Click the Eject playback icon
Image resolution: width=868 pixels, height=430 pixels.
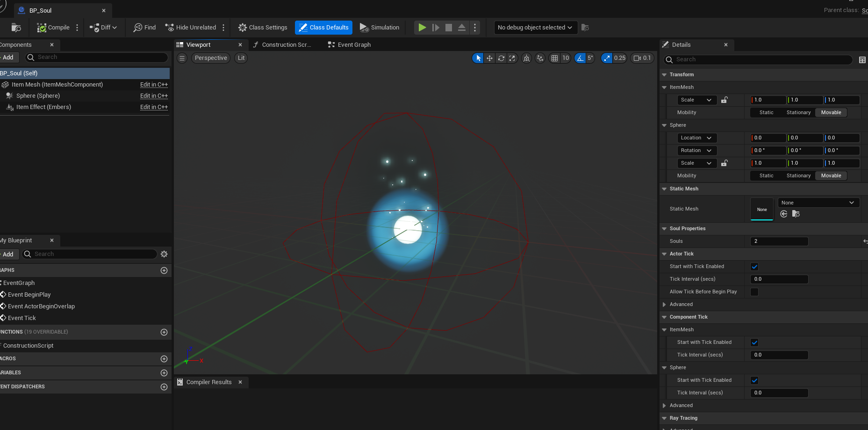point(462,28)
